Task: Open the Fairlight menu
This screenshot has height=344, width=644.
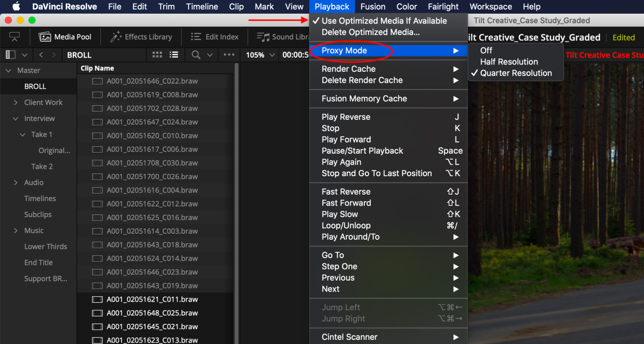Action: 443,6
